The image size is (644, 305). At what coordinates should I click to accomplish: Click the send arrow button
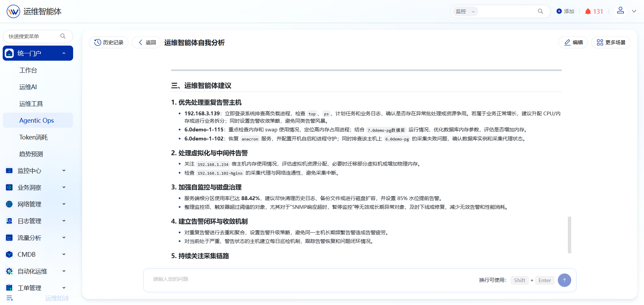565,280
